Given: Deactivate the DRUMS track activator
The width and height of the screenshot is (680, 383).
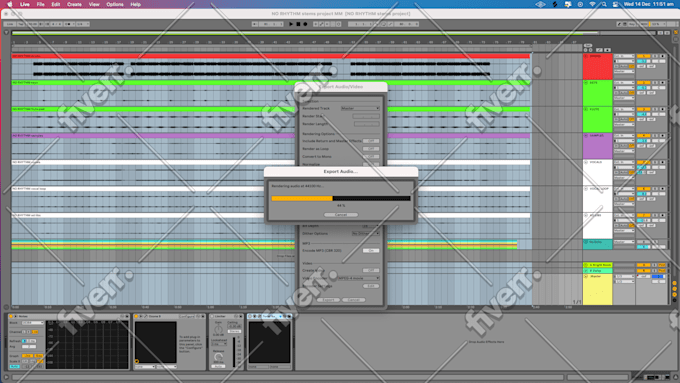Looking at the screenshot, I should pyautogui.click(x=644, y=56).
